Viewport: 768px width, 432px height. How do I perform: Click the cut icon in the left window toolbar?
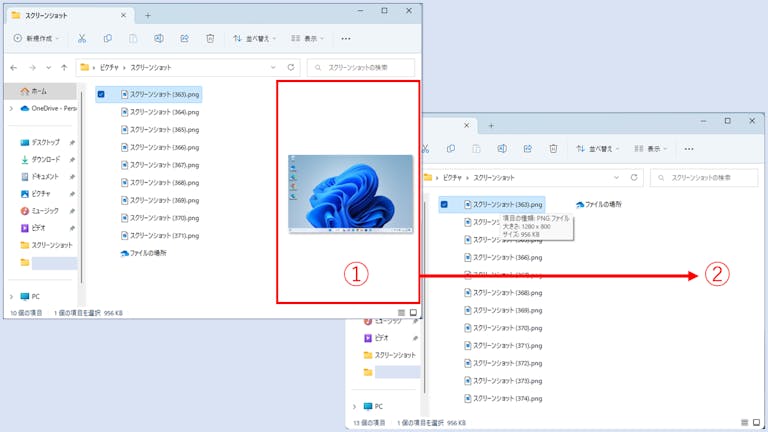click(82, 38)
